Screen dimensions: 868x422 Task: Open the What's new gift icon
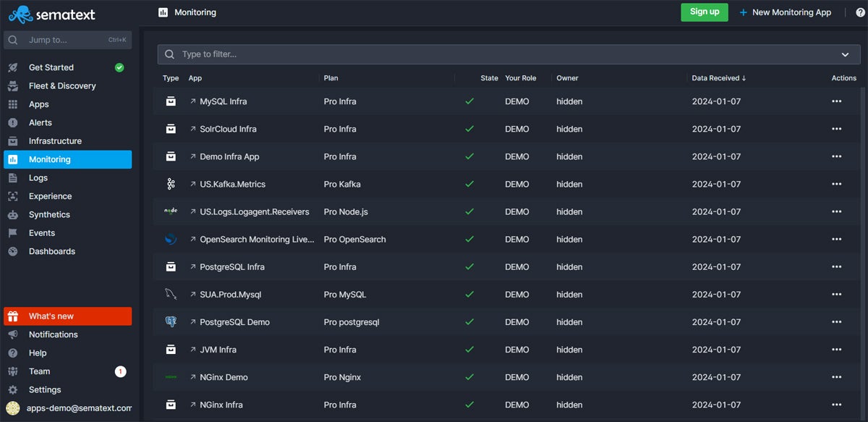click(13, 316)
